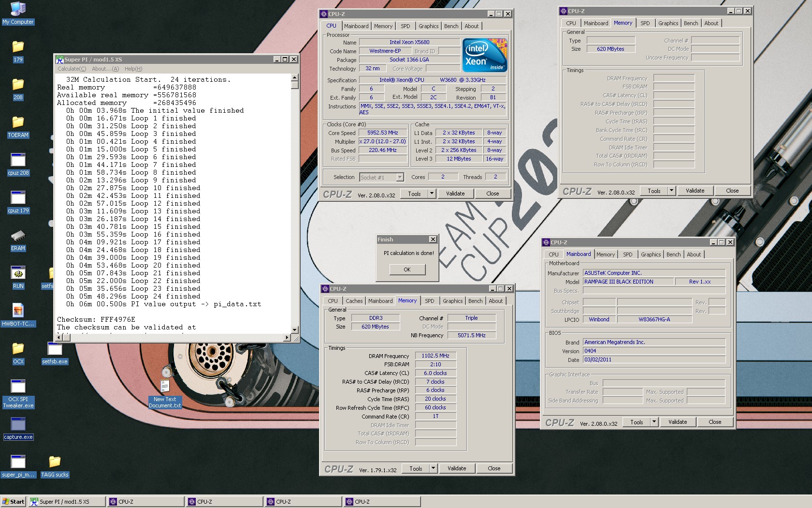Click Tools button in CPU-Z 1.79 window
Image resolution: width=812 pixels, height=508 pixels.
tap(416, 468)
